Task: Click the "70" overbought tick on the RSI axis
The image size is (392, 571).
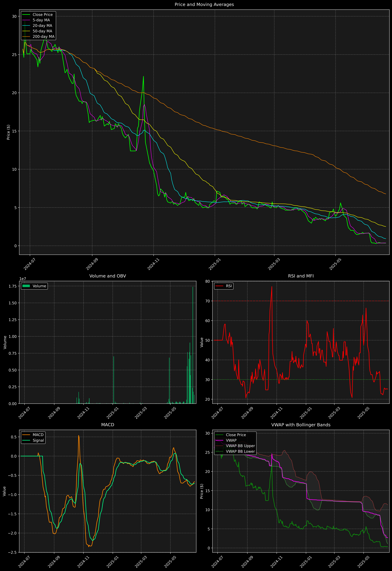Action: tap(208, 301)
